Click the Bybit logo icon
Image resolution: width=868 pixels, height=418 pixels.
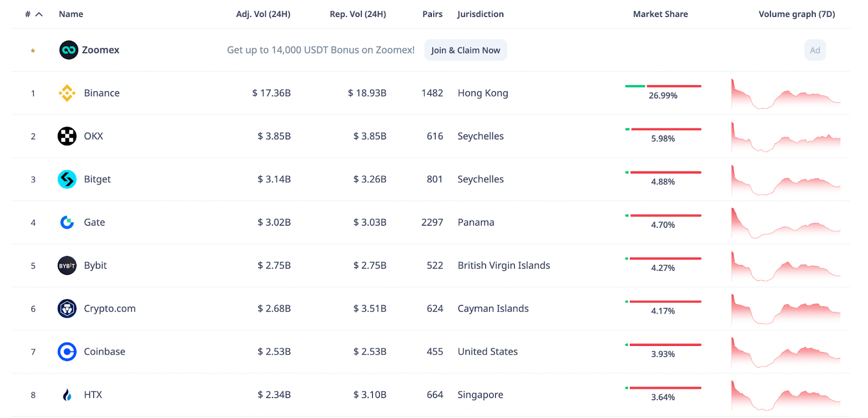coord(67,266)
